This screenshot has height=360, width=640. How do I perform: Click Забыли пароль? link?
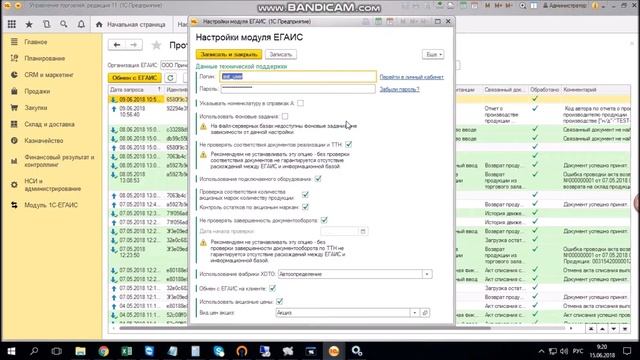point(399,89)
